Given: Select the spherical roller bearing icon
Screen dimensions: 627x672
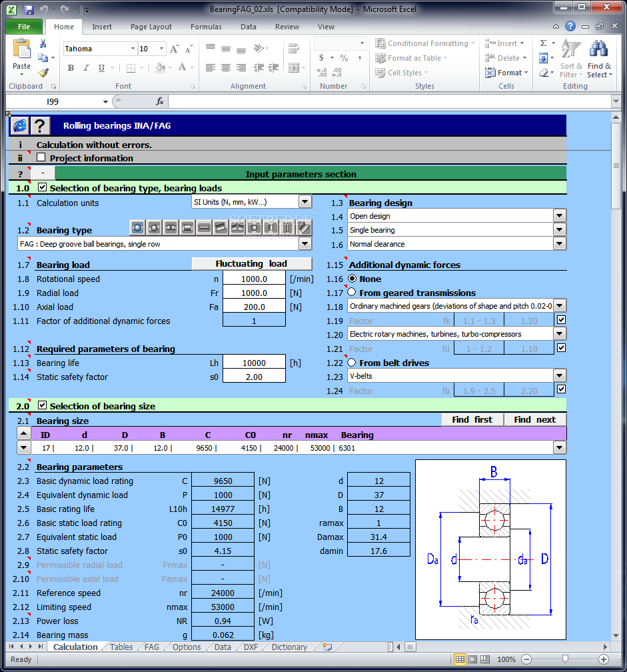Looking at the screenshot, I should [238, 227].
